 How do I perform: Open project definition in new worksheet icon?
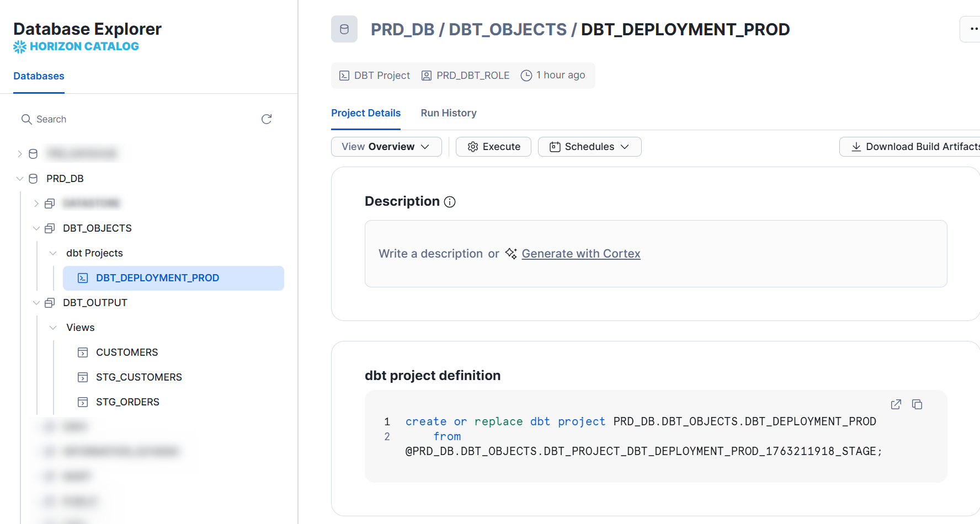click(x=896, y=404)
